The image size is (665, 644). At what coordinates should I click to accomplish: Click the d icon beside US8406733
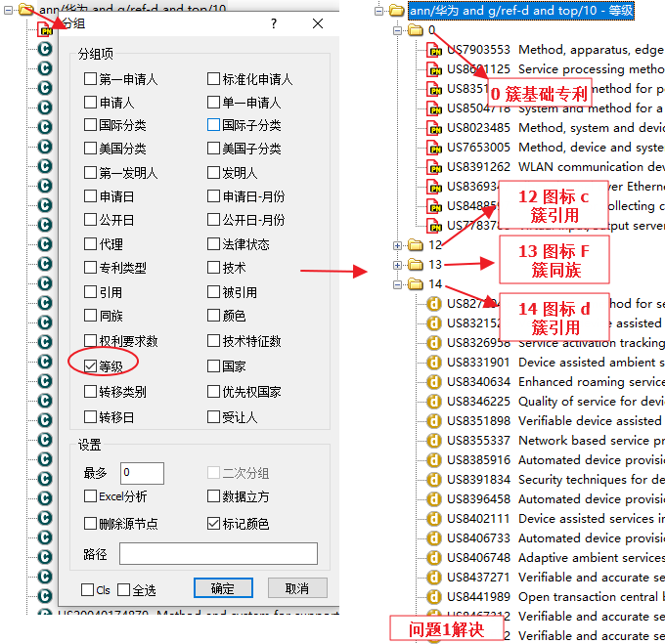click(435, 538)
